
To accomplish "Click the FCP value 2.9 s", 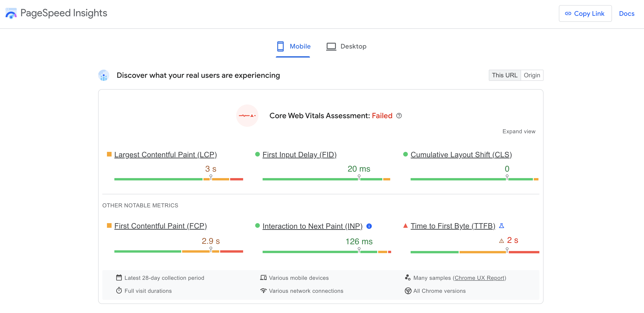I will click(210, 241).
